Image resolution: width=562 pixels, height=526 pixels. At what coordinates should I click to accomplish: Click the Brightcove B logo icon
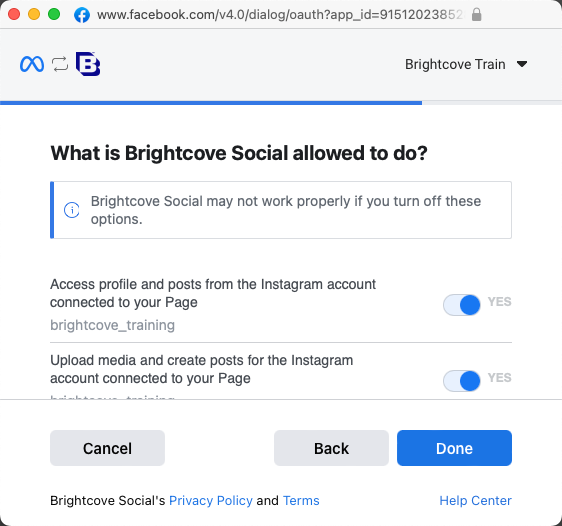88,64
